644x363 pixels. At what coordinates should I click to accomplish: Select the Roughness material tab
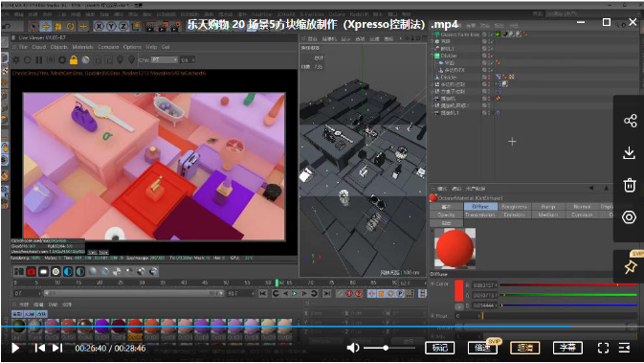click(x=514, y=206)
